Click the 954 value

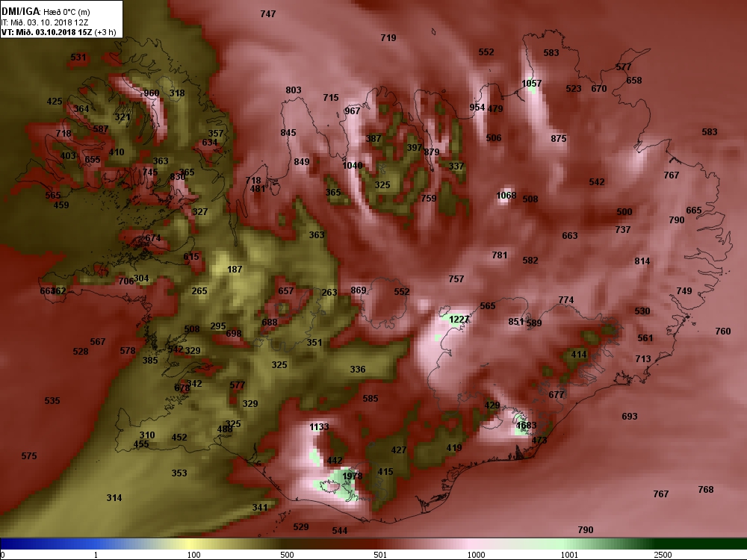477,107
